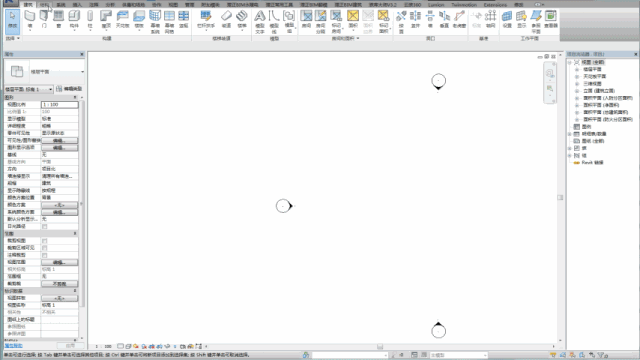The height and width of the screenshot is (360, 640).
Task: Pick the Door tool
Action: (44, 20)
